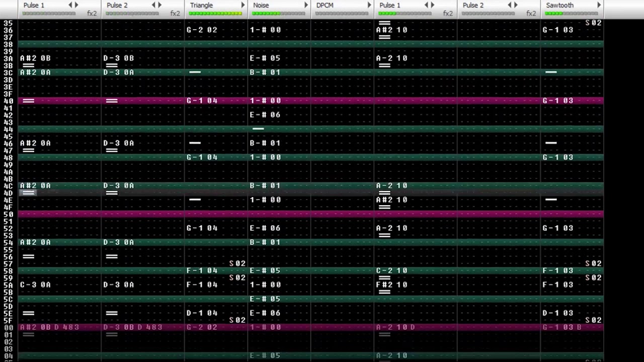
Task: Mute the leftmost Pulse 1 channel header
Action: (34, 5)
